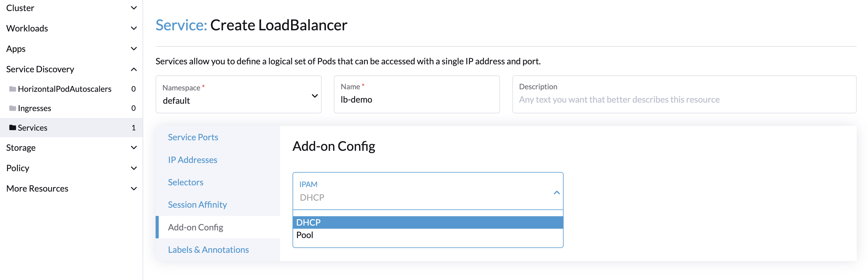Switch to the Service Ports tab

tap(193, 137)
